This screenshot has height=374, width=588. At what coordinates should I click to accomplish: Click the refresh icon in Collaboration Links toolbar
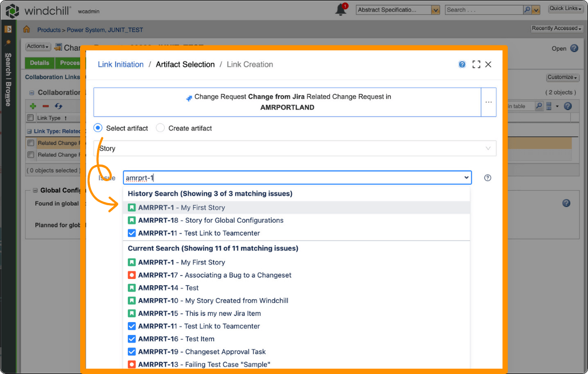(x=58, y=106)
